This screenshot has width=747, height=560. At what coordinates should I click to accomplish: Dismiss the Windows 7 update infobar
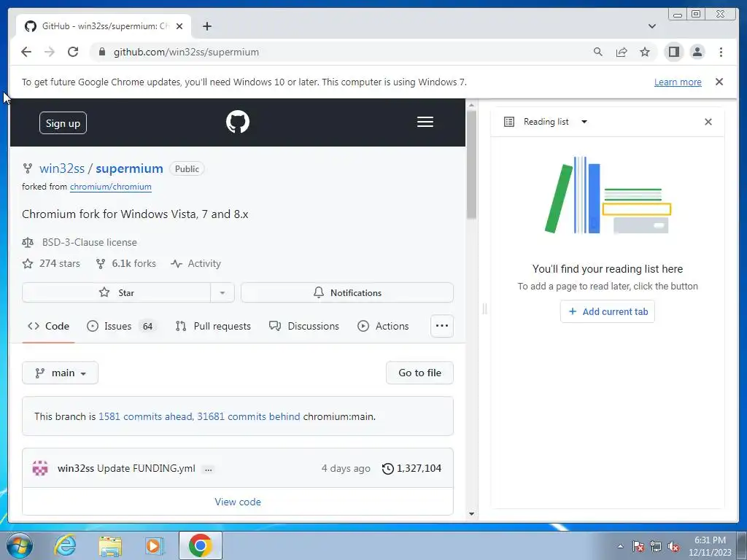(719, 82)
